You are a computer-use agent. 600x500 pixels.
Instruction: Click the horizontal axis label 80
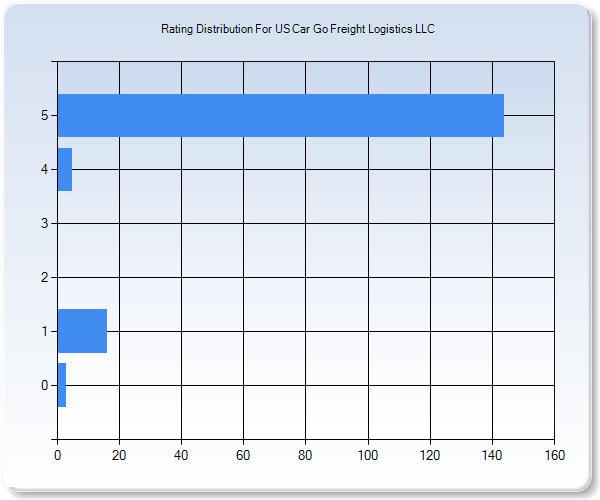click(305, 455)
